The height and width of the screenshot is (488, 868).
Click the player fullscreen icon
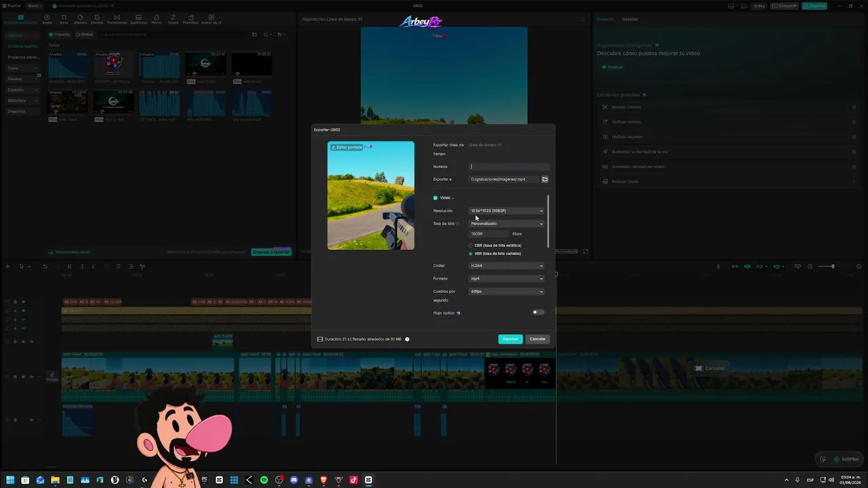(585, 252)
